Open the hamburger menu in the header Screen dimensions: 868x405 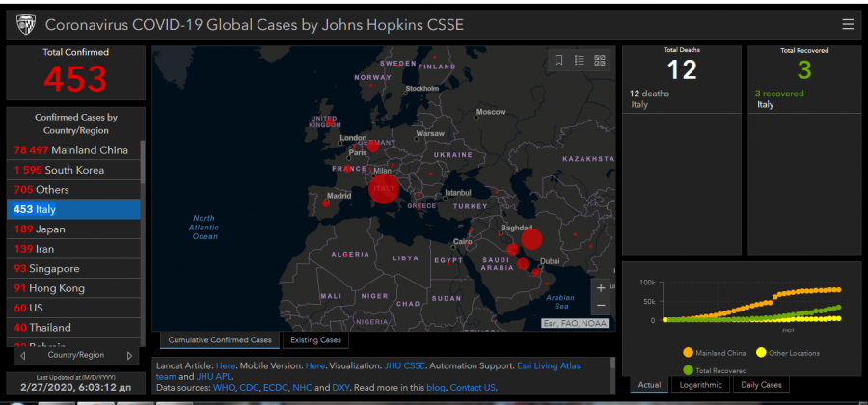848,24
